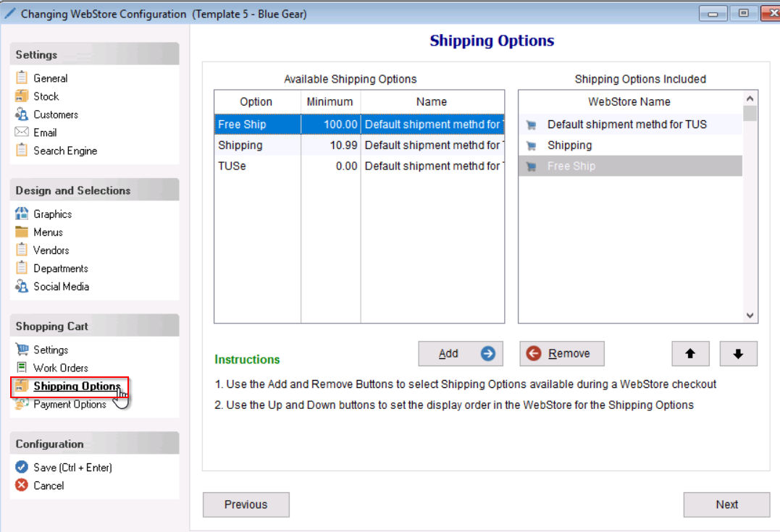This screenshot has height=532, width=780.
Task: Open Work Orders section
Action: pos(60,368)
